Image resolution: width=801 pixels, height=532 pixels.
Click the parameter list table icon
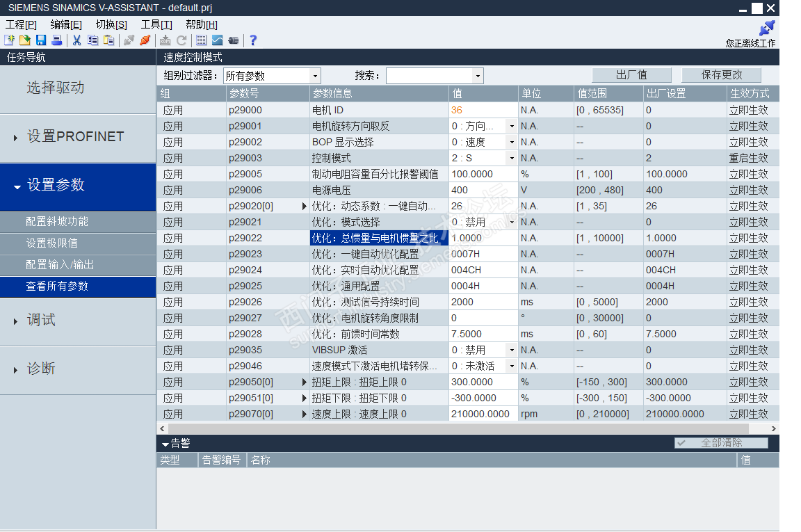coord(201,40)
